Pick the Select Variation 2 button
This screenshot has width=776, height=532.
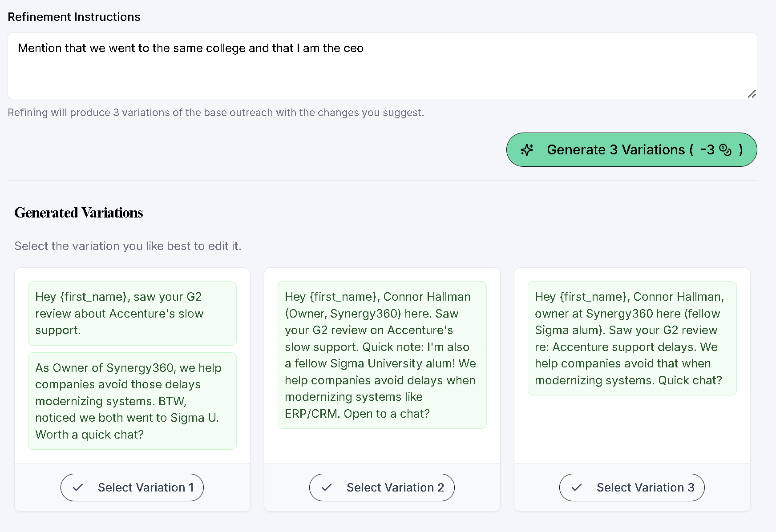(382, 488)
